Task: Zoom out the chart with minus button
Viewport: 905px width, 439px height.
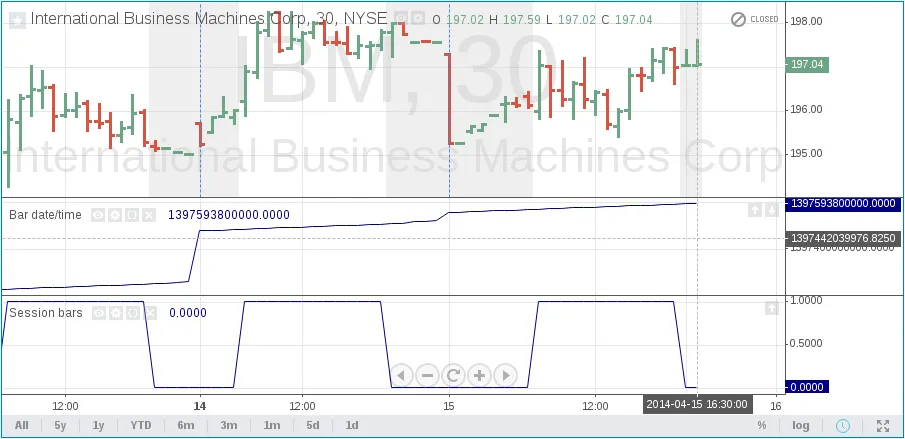Action: tap(427, 375)
